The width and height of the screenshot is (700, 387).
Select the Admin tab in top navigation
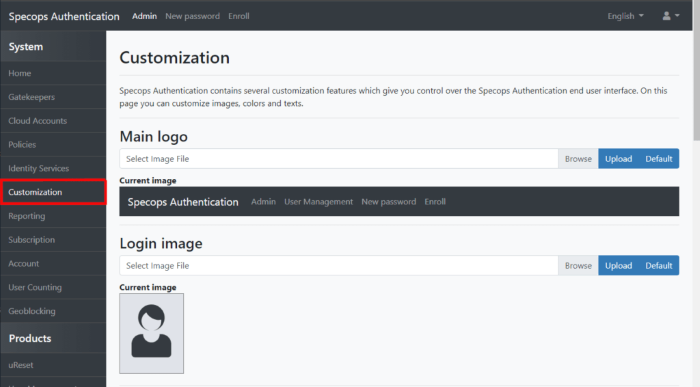coord(144,16)
